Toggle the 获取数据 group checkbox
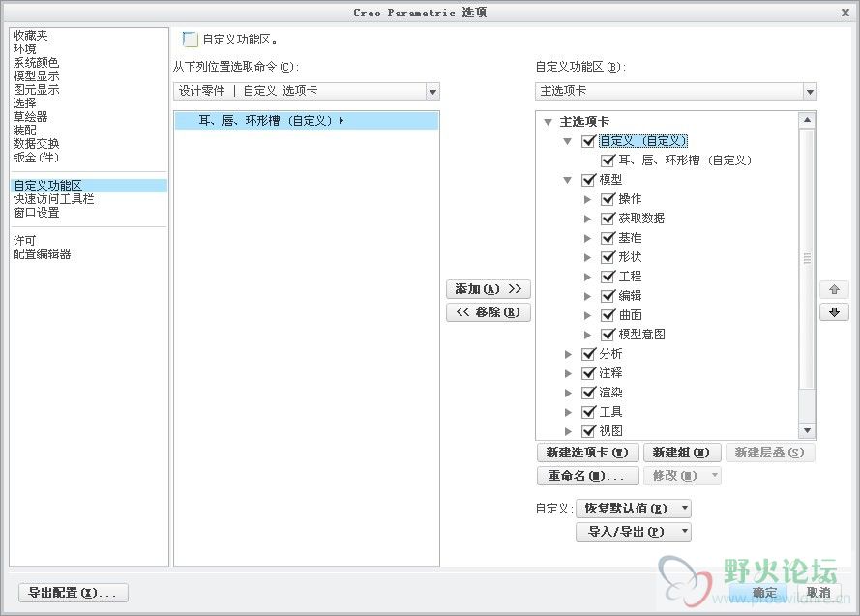The height and width of the screenshot is (616, 860). coord(608,219)
